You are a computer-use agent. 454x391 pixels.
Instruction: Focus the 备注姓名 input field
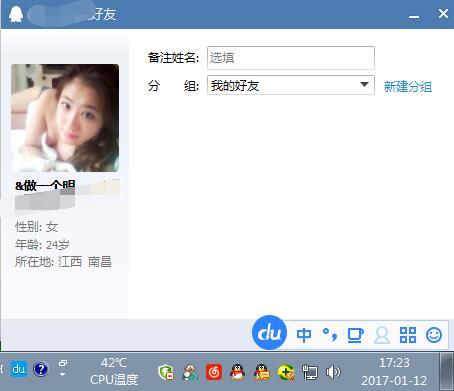coord(291,58)
